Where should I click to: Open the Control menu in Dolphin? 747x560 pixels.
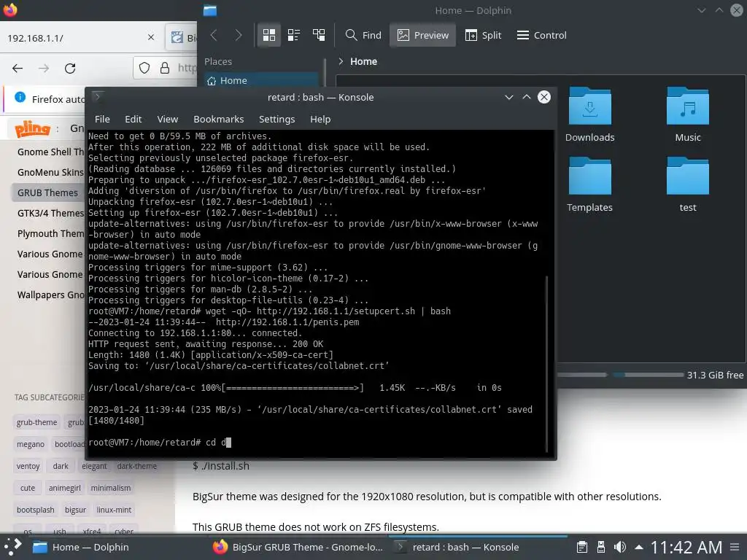[542, 35]
